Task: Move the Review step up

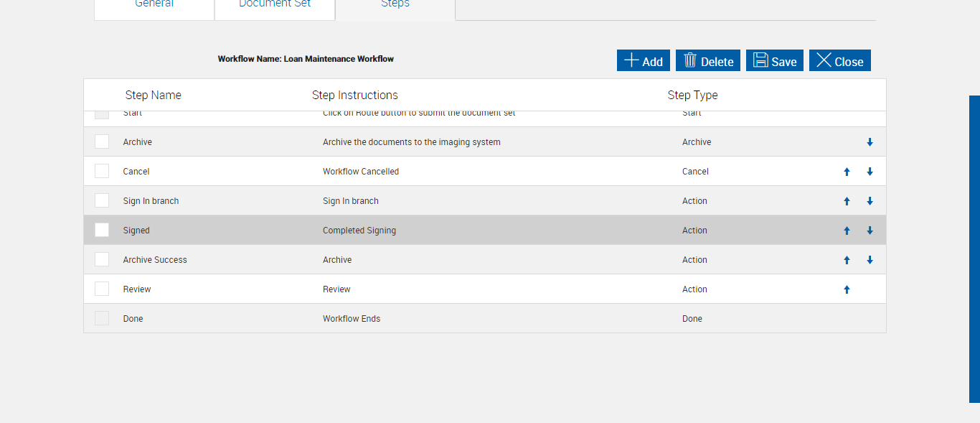Action: coord(847,289)
